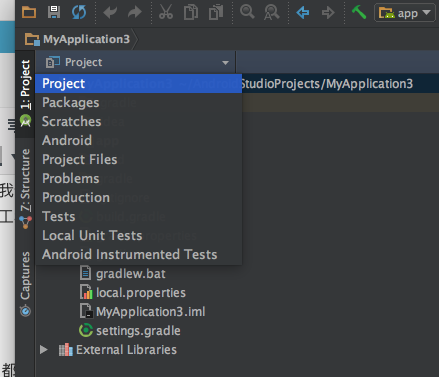Click the Android robot icon in sidebar
This screenshot has height=377, width=439.
point(25,120)
